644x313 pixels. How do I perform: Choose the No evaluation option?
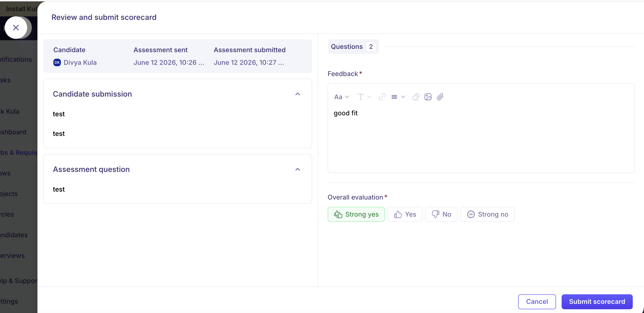click(x=441, y=214)
